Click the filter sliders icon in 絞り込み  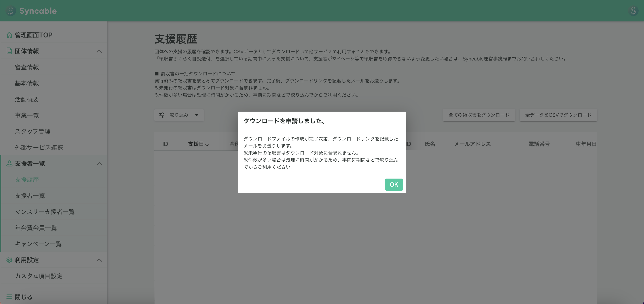pyautogui.click(x=161, y=115)
